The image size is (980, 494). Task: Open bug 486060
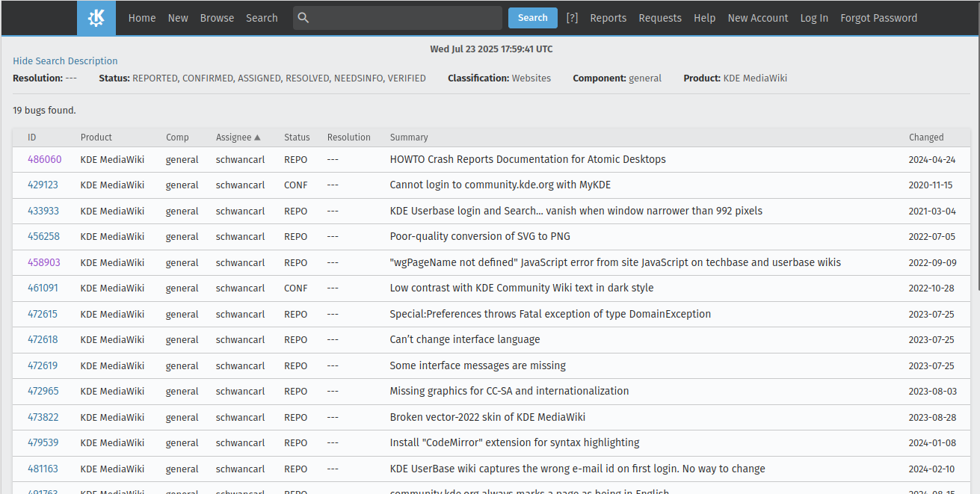(45, 159)
